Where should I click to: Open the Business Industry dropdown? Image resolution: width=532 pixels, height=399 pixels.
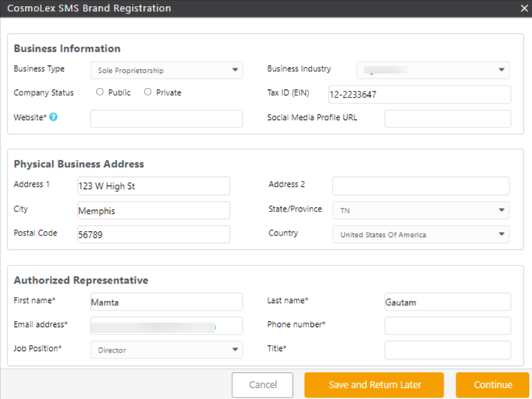pyautogui.click(x=432, y=70)
